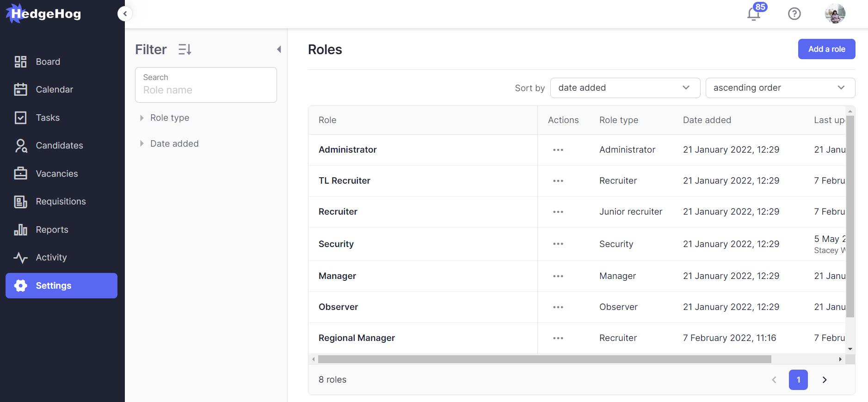This screenshot has width=868, height=402.
Task: Open actions menu for Administrator role
Action: (x=558, y=150)
